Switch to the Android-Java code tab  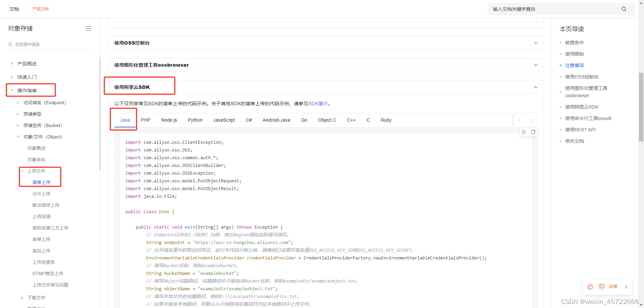pos(276,120)
